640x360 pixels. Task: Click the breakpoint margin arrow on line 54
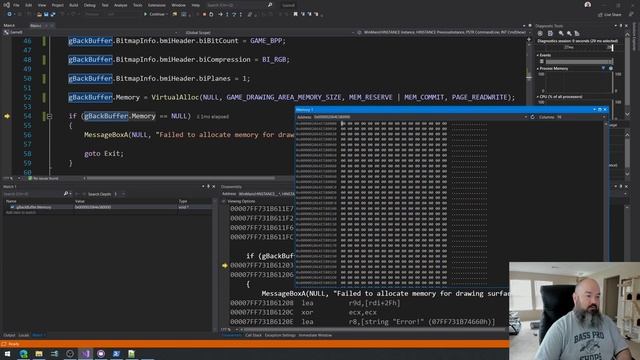click(7, 116)
